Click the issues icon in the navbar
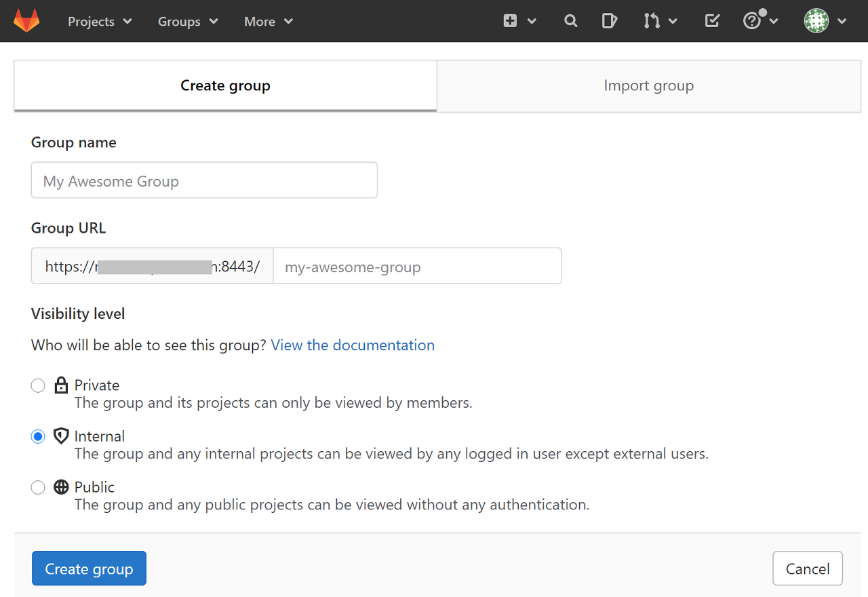The image size is (868, 597). [609, 20]
